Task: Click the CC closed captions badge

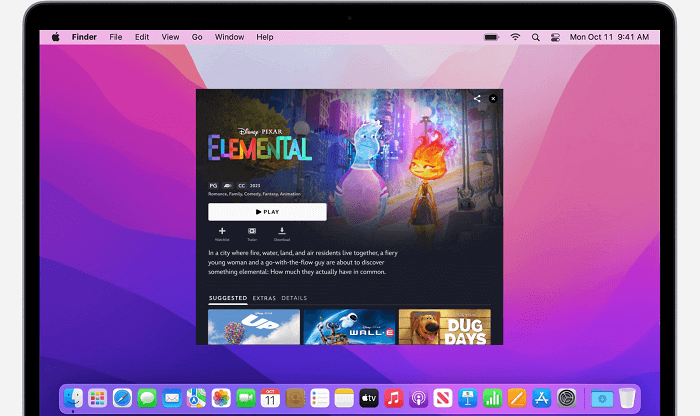Action: click(x=242, y=186)
